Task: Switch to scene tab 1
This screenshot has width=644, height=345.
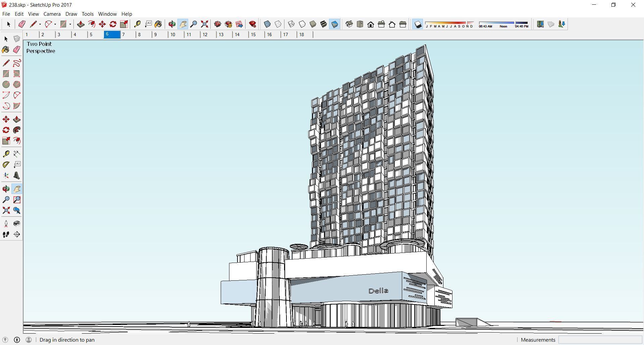Action: (x=31, y=34)
